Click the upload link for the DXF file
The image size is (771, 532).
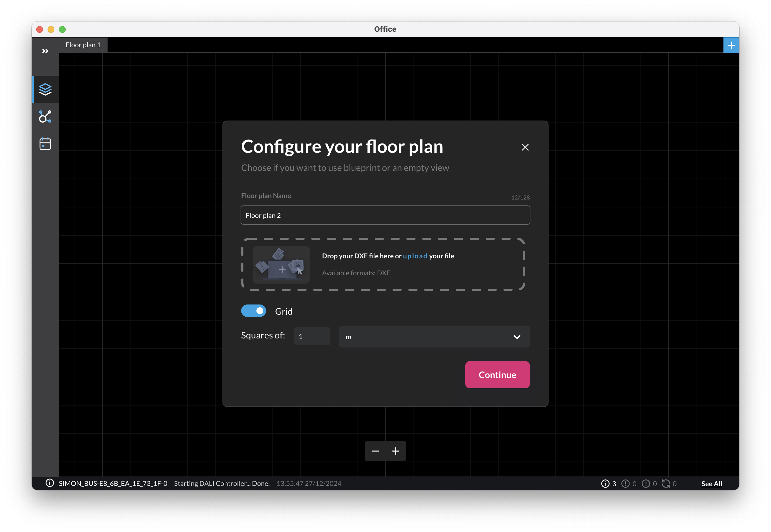click(x=415, y=256)
